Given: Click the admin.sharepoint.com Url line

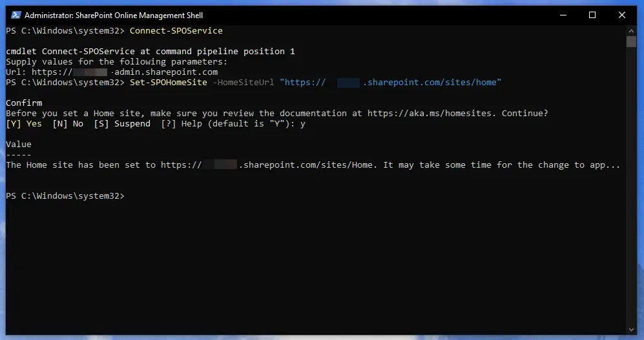Looking at the screenshot, I should pyautogui.click(x=112, y=72).
